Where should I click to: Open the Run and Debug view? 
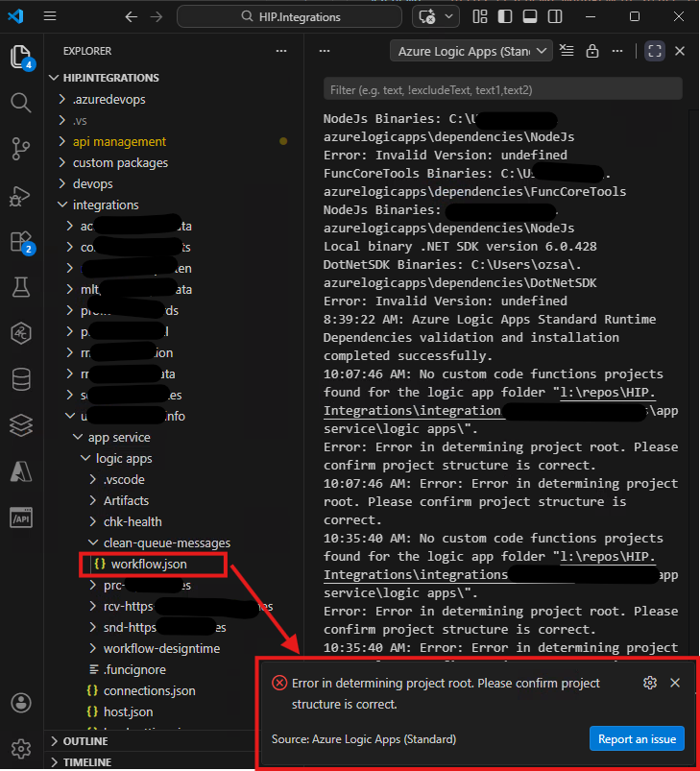[21, 196]
